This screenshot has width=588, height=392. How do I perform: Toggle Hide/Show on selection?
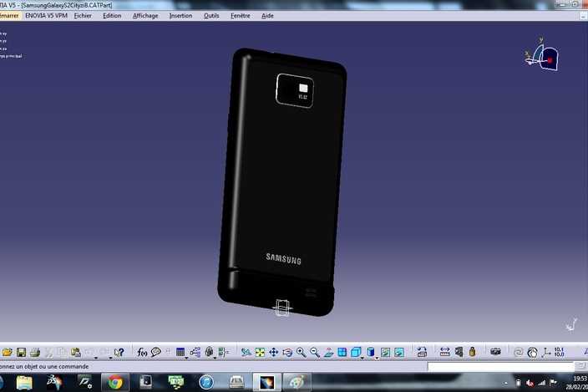[385, 352]
